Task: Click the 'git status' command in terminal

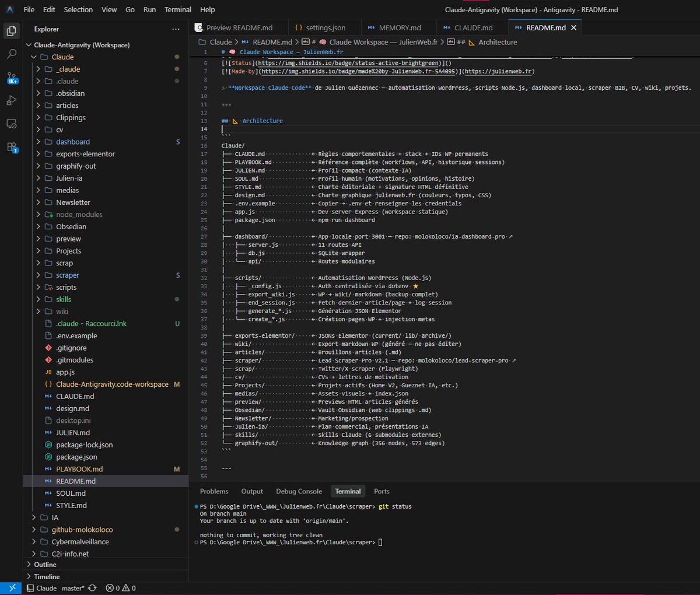Action: click(395, 506)
